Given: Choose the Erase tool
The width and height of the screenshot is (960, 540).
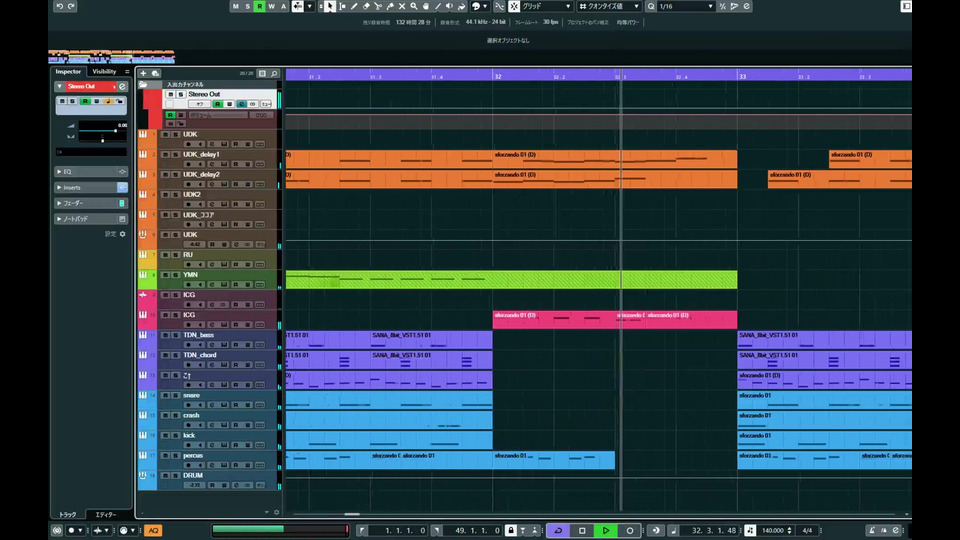Looking at the screenshot, I should 365,6.
